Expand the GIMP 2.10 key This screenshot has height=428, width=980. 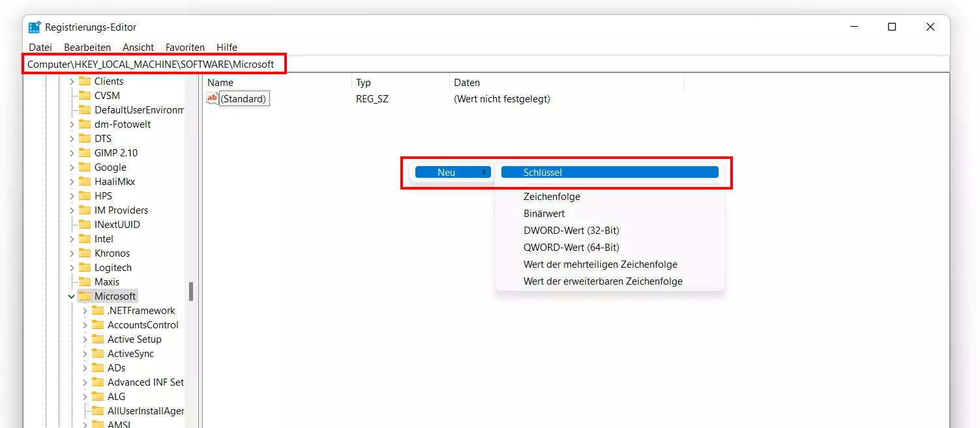72,153
